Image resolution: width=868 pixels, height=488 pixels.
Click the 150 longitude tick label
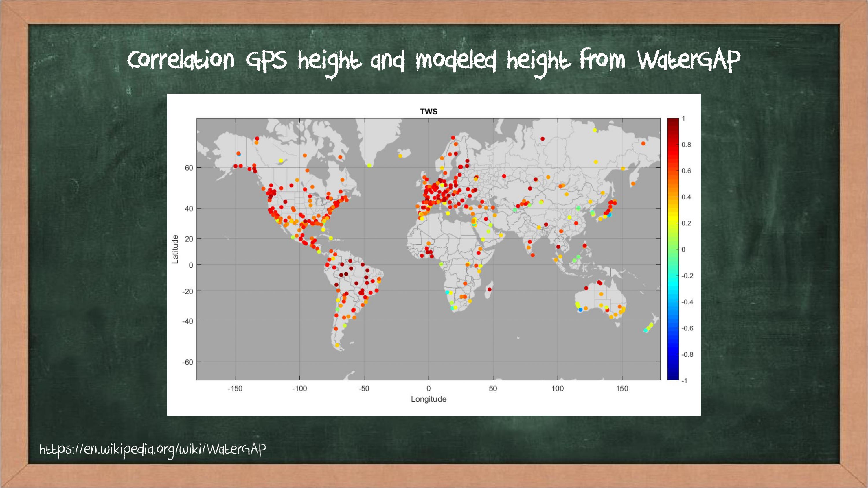pyautogui.click(x=622, y=389)
